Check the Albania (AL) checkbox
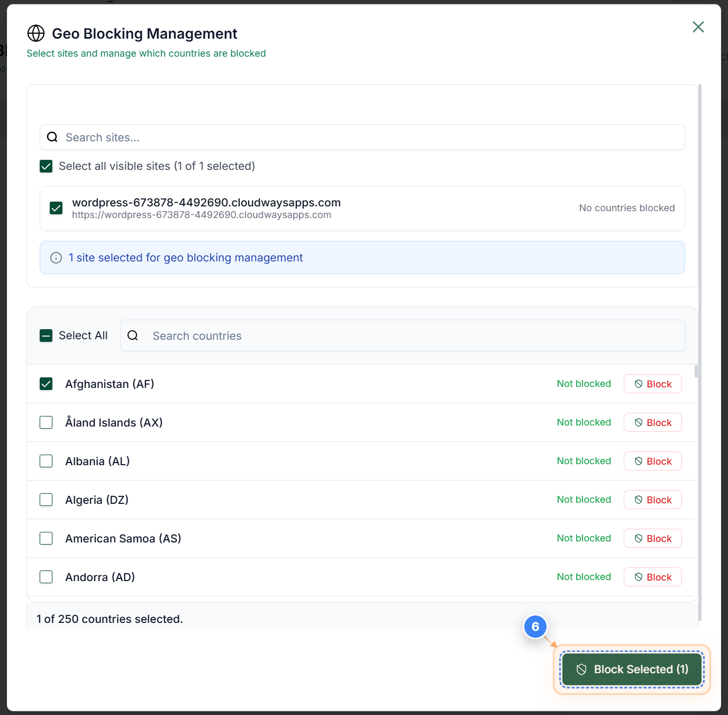 point(46,461)
